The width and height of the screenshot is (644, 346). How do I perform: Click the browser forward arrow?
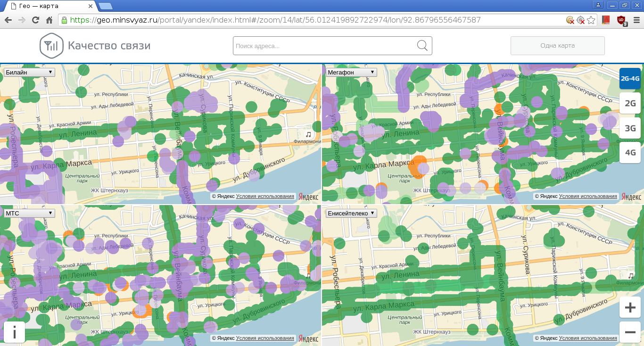(x=22, y=20)
